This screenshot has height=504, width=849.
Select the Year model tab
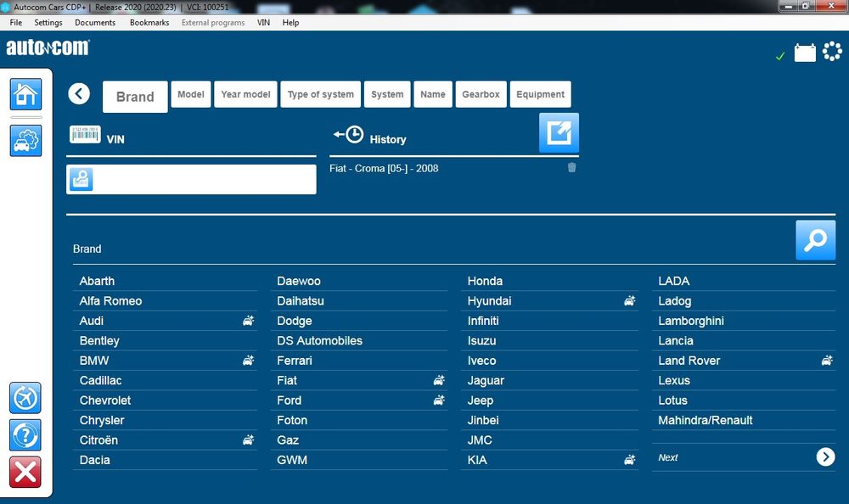[246, 94]
